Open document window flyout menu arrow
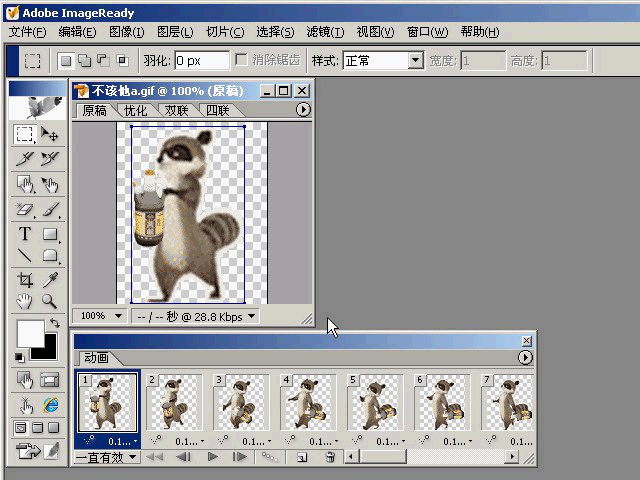This screenshot has height=480, width=640. pos(303,109)
